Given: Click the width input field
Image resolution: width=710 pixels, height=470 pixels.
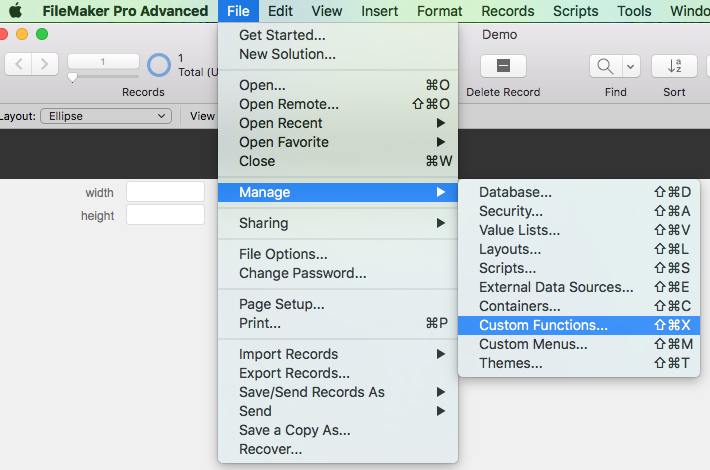Looking at the screenshot, I should [165, 192].
